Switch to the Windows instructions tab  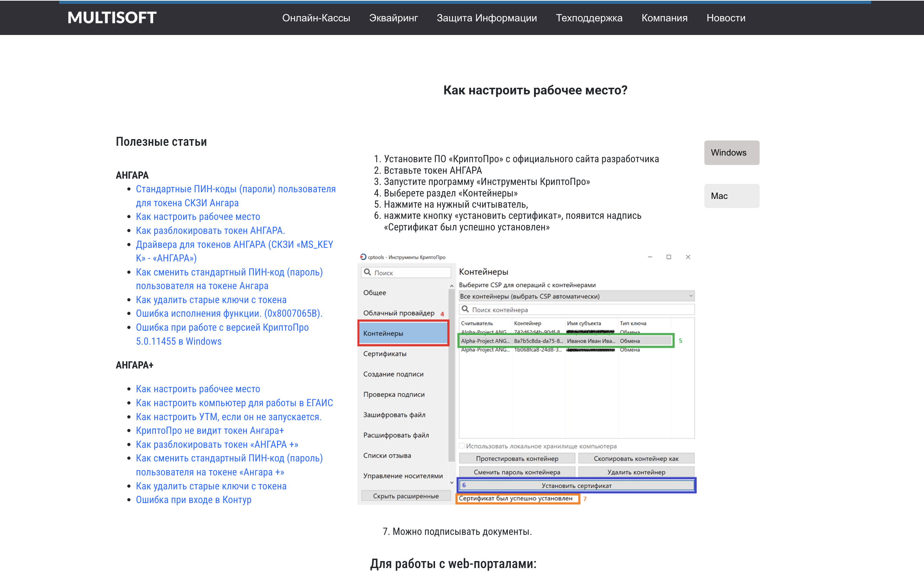731,153
